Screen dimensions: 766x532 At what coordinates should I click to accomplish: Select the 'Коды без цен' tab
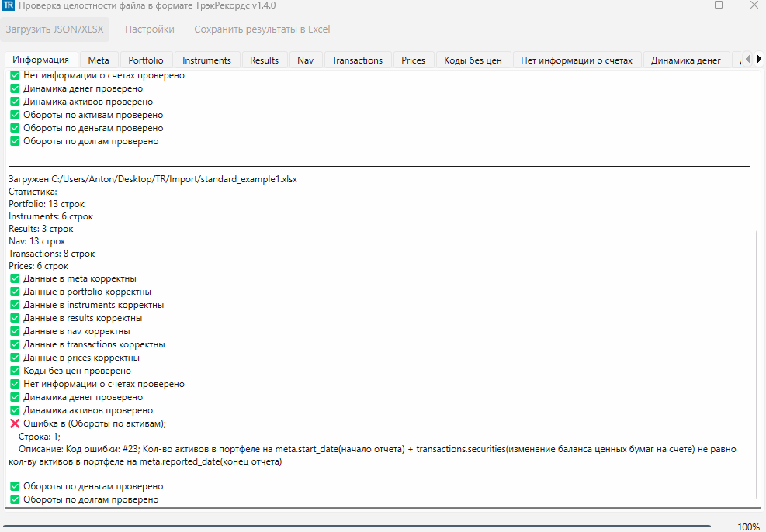tap(473, 60)
